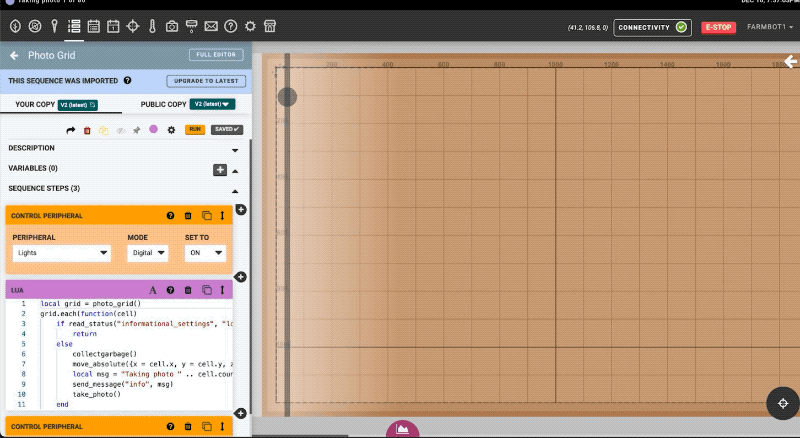
Task: Add step below the LUA block
Action: click(240, 413)
